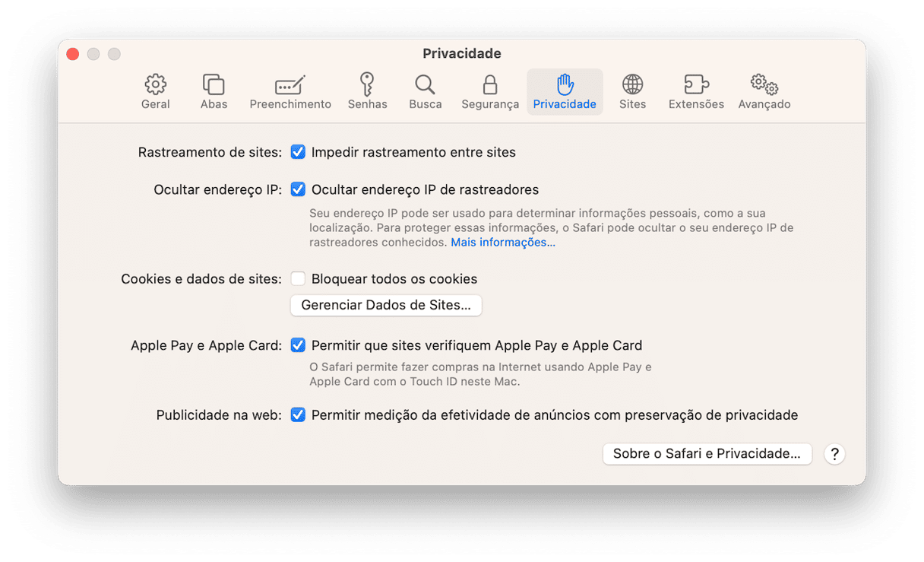924x562 pixels.
Task: Click the Privacidade hand icon
Action: pyautogui.click(x=565, y=84)
